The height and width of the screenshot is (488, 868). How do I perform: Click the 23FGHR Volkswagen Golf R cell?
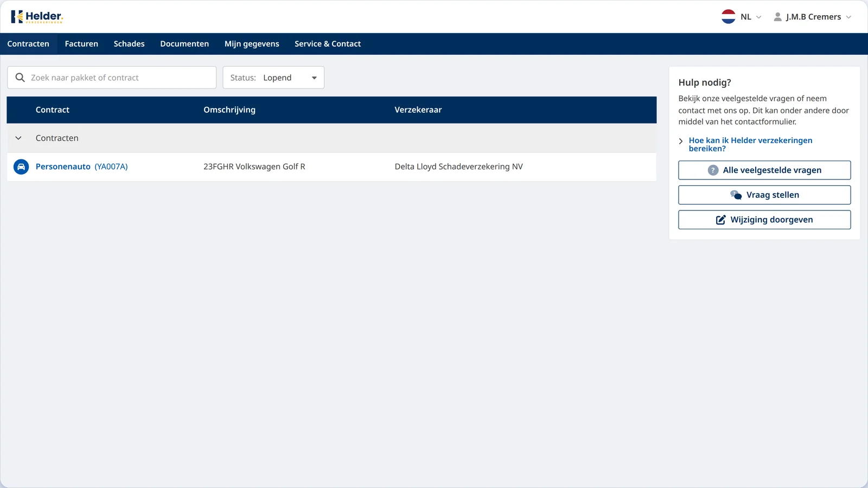(254, 166)
